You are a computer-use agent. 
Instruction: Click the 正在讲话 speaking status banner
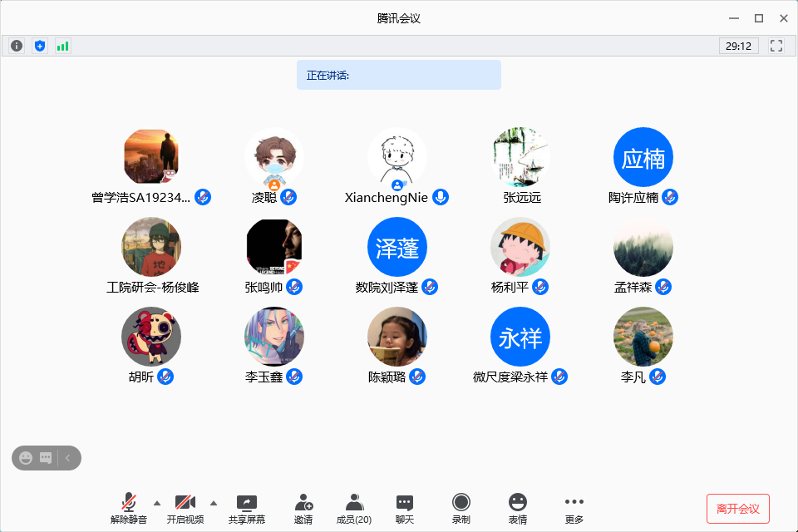coord(399,75)
